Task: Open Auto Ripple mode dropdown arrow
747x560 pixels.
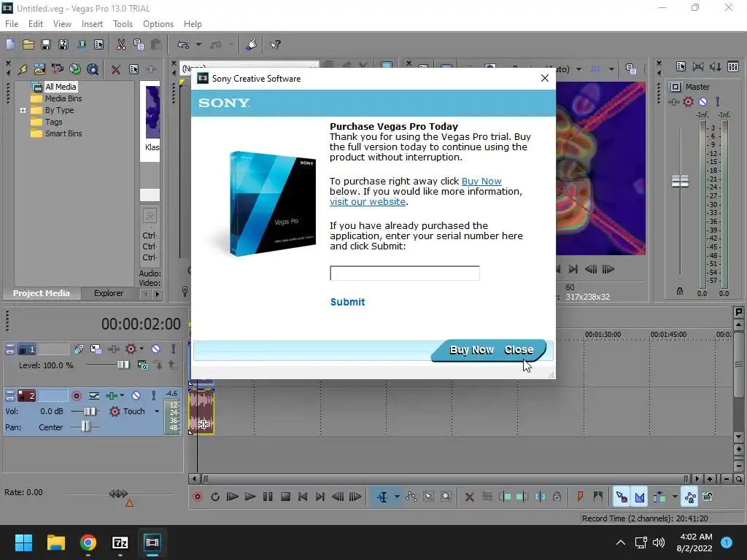Action: (675, 497)
